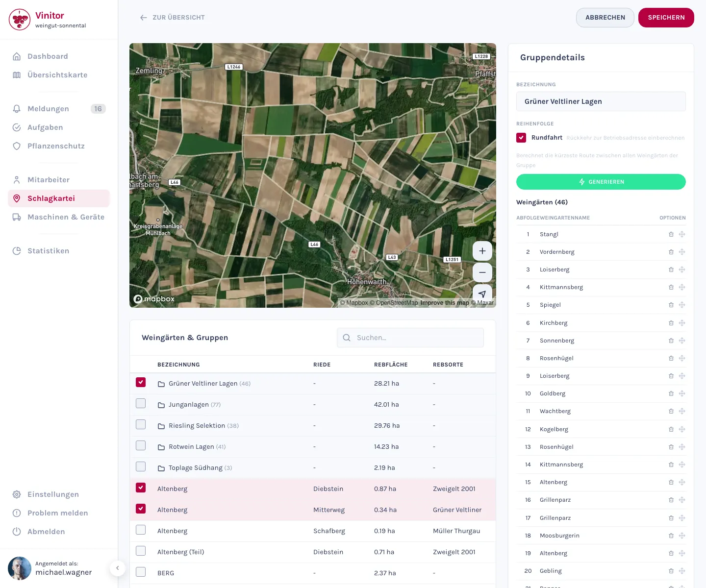Open Statistiken page

pyautogui.click(x=59, y=251)
